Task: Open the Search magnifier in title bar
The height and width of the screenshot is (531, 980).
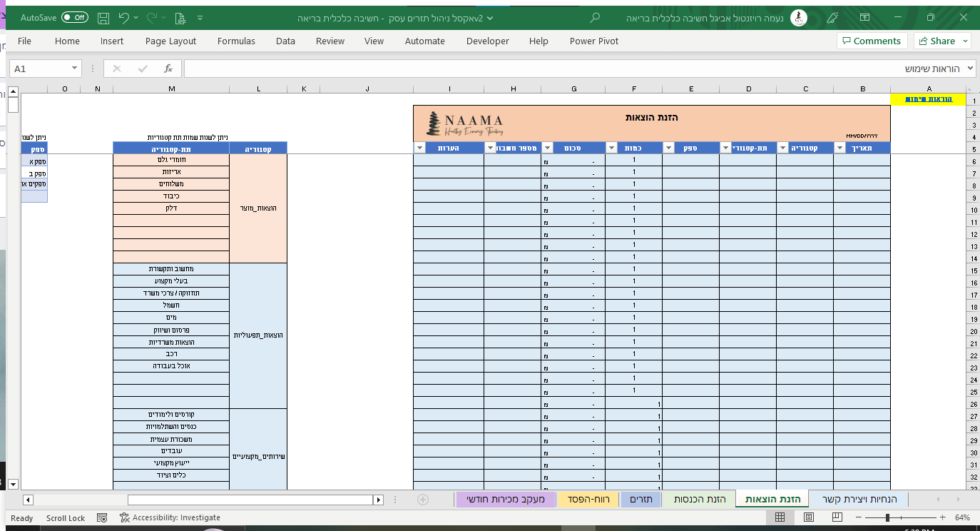Action: click(x=596, y=17)
